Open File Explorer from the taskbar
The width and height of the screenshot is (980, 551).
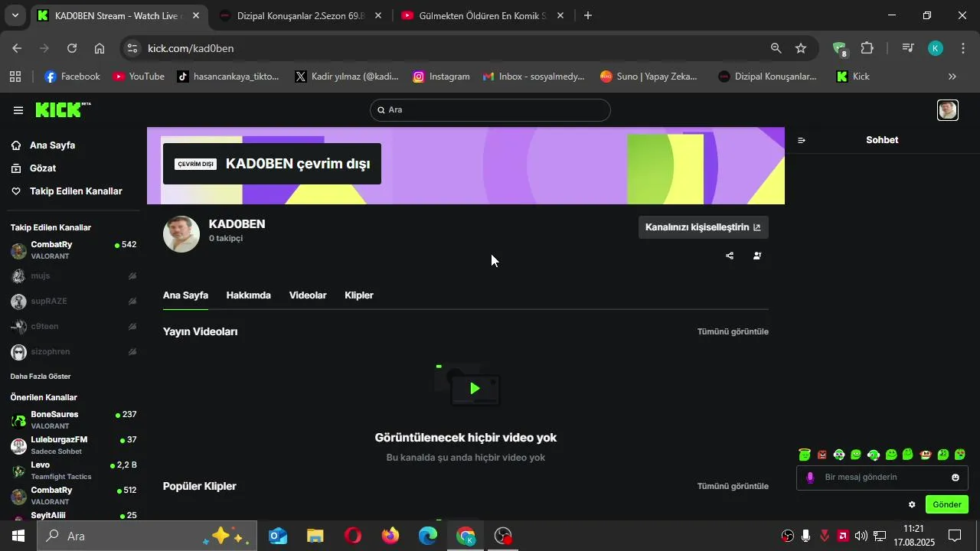pyautogui.click(x=315, y=536)
